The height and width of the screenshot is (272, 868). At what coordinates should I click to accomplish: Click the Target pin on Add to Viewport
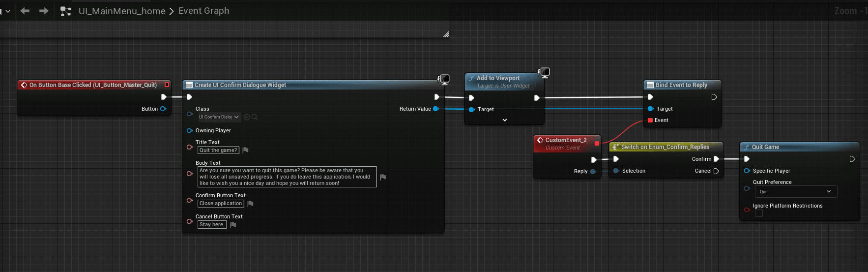coord(472,110)
